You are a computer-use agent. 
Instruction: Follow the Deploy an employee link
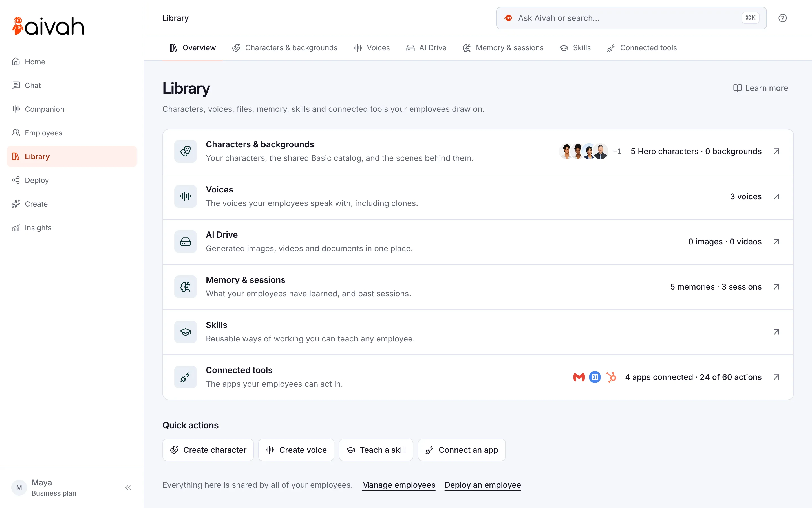[482, 485]
